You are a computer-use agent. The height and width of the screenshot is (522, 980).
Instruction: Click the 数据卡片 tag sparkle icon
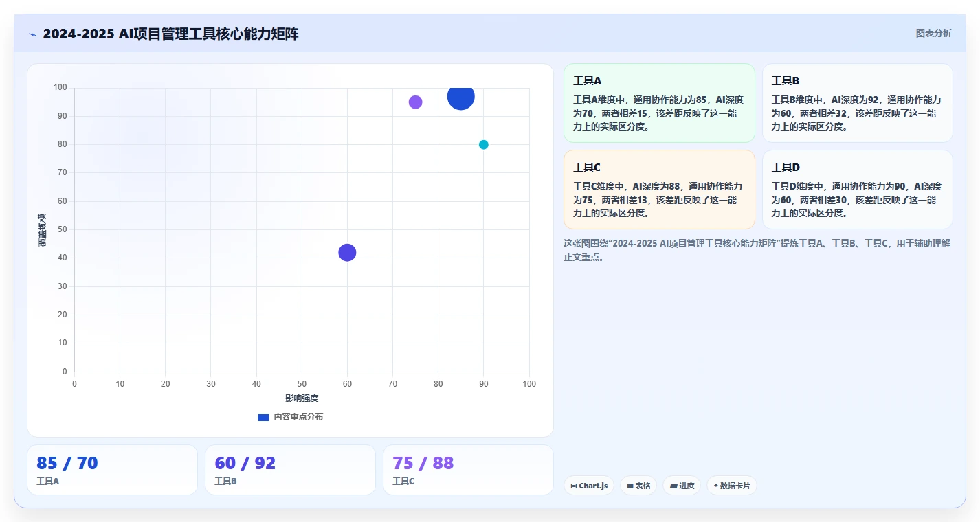coord(715,486)
